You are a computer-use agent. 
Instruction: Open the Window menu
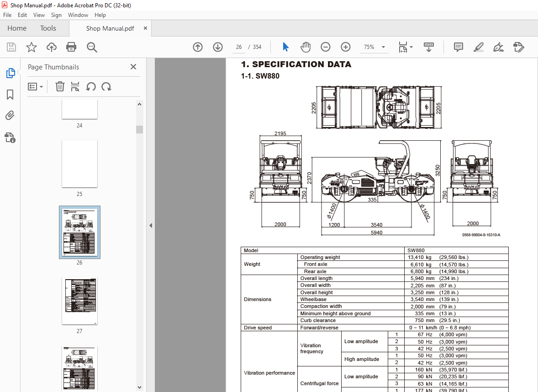78,15
